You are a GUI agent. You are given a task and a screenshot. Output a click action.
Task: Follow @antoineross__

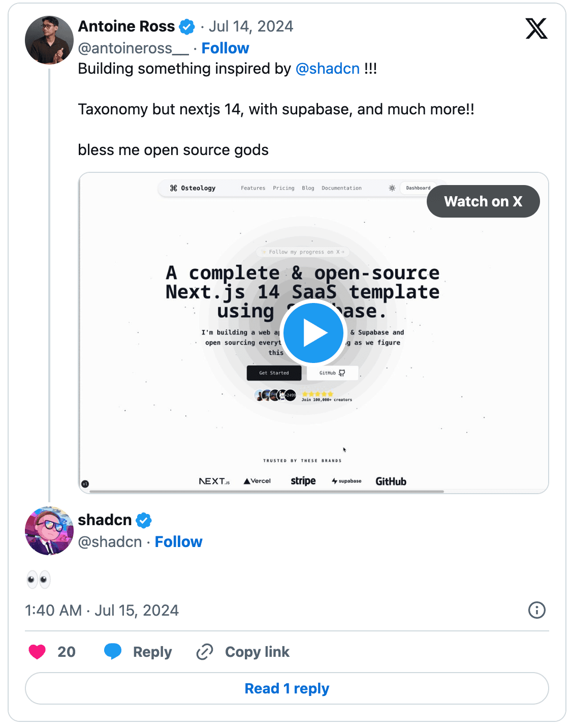225,48
